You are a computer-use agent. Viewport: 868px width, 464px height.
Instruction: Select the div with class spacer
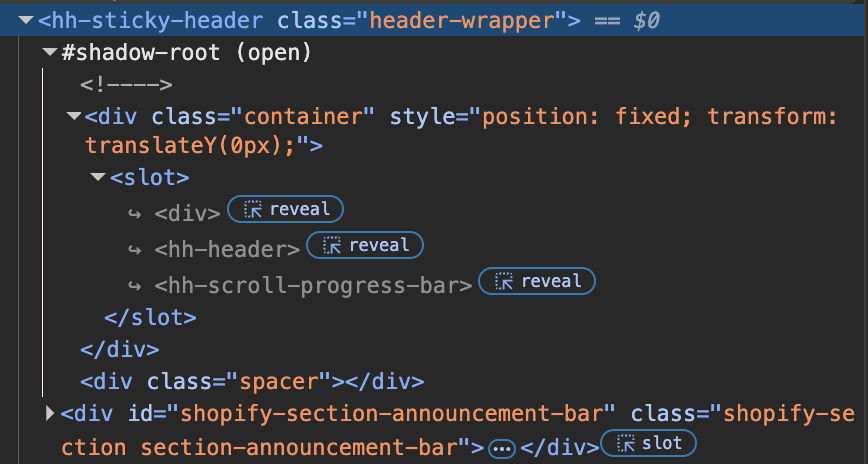(x=252, y=381)
